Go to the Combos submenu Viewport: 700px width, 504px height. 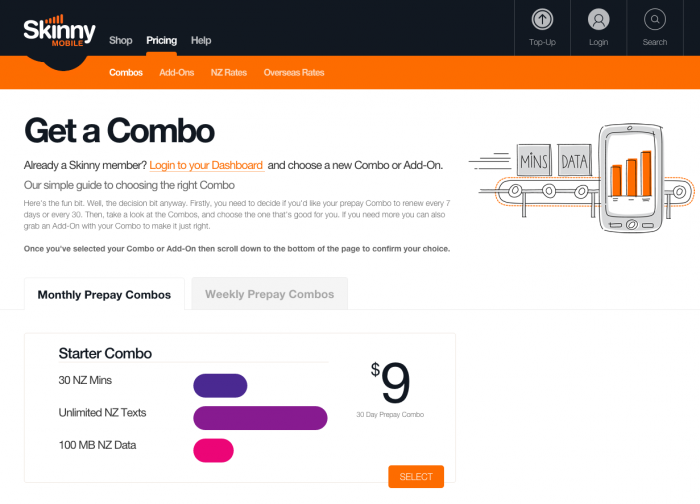click(x=126, y=73)
